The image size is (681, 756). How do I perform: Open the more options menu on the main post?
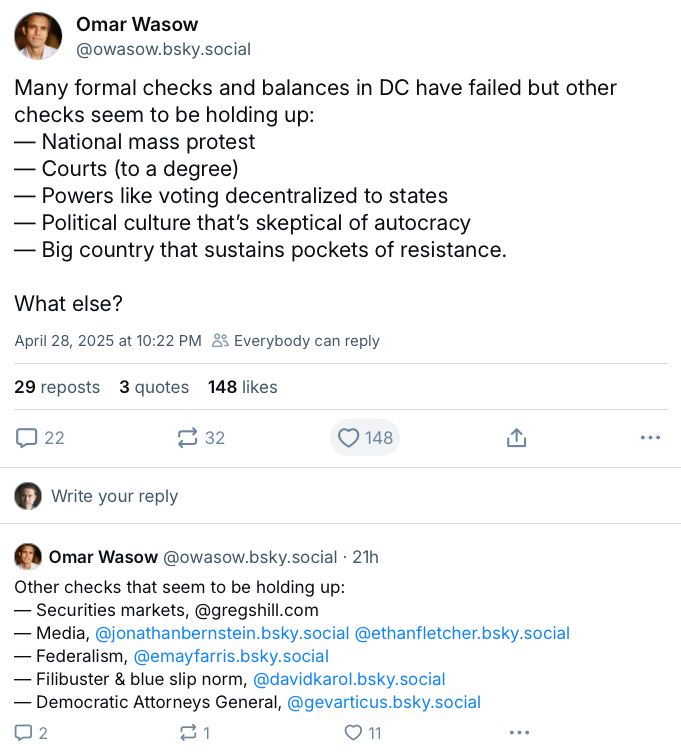650,438
